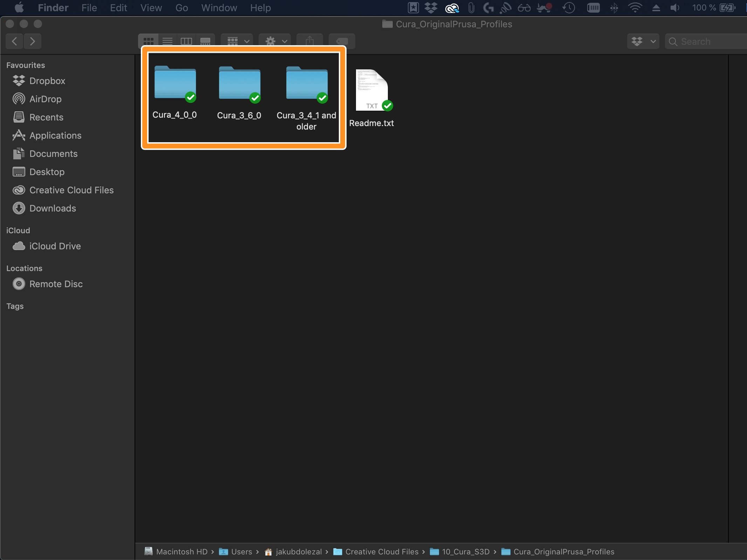Screen dimensions: 747x560
Task: Click Macintosh HD in the path bar
Action: pos(176,552)
